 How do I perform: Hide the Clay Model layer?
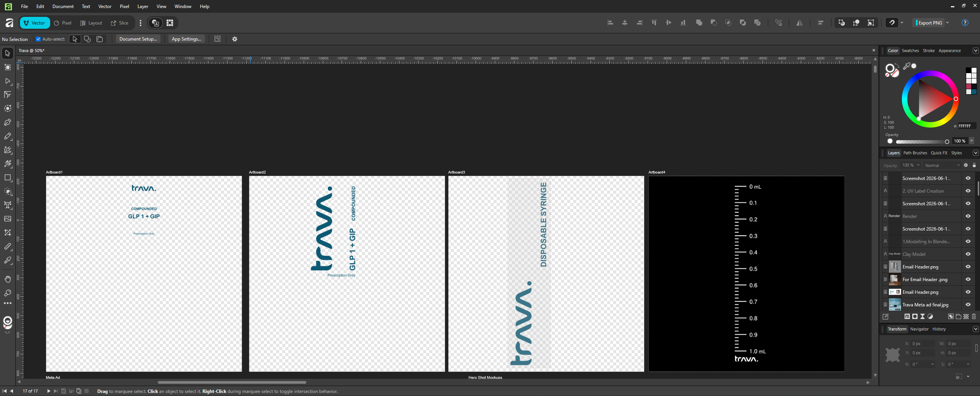(968, 254)
